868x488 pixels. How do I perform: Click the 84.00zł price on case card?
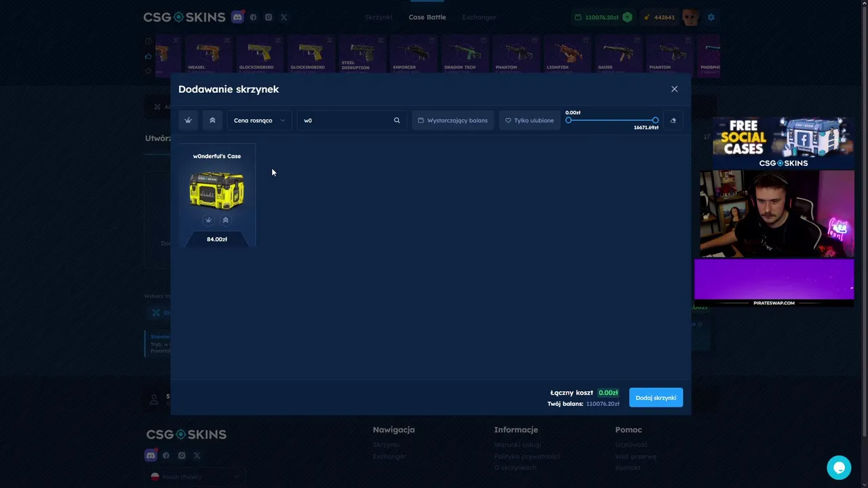click(217, 239)
